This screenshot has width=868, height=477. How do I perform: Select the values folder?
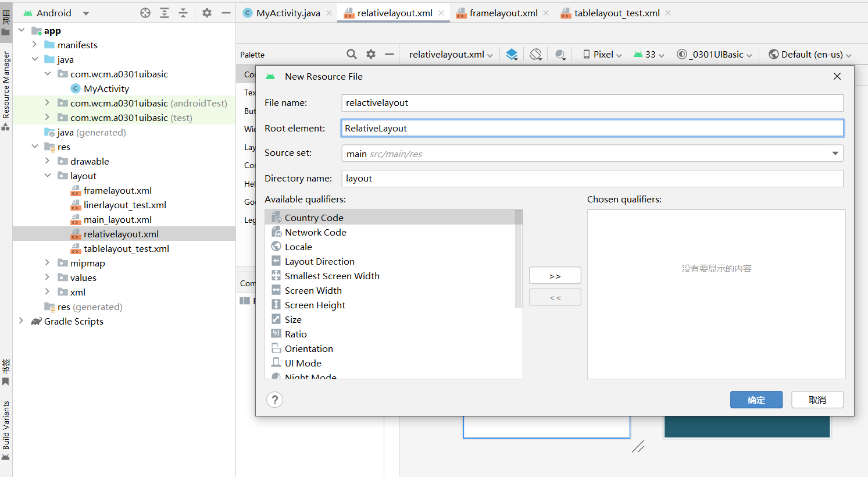(x=83, y=277)
